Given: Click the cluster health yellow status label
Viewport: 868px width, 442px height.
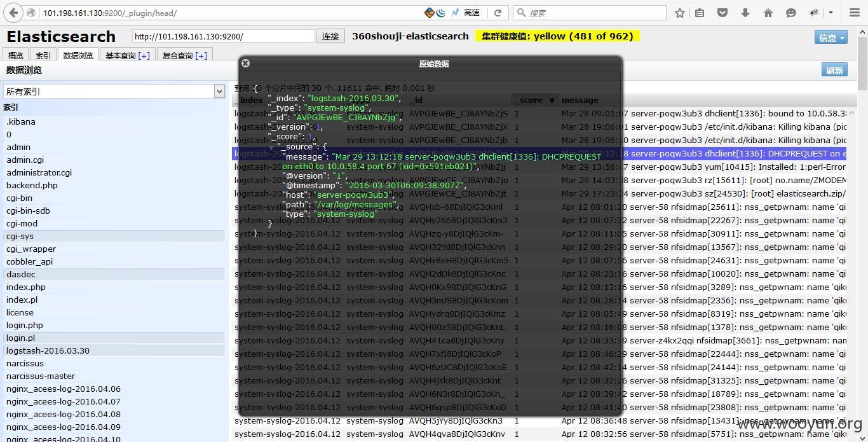Looking at the screenshot, I should point(557,36).
